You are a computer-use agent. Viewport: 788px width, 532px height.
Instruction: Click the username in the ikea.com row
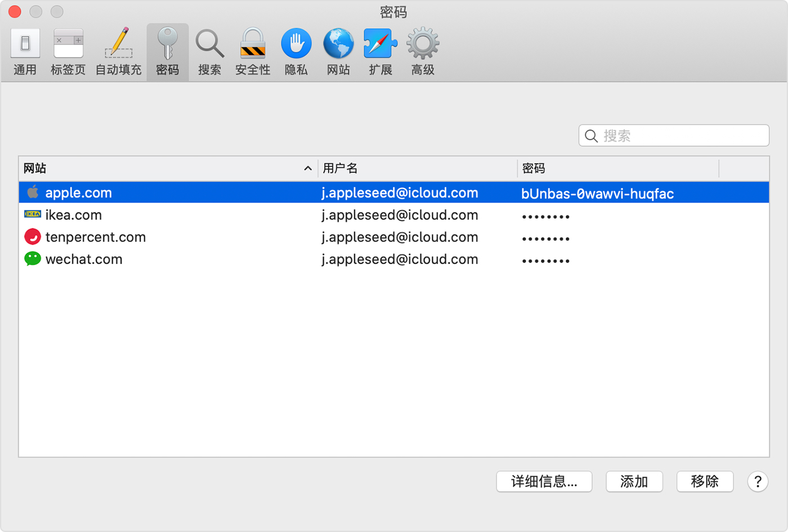[400, 215]
